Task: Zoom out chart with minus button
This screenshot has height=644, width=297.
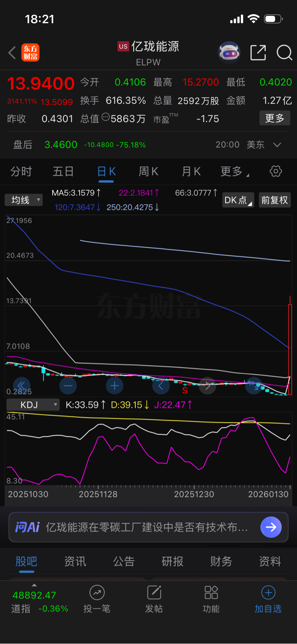Action: click(x=68, y=386)
